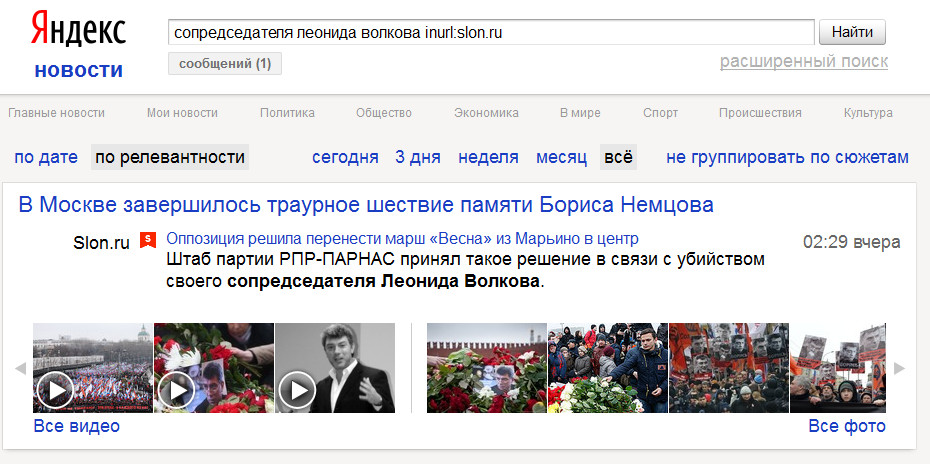This screenshot has height=464, width=930.
Task: Play the rally crowd aerial video
Action: [x=93, y=368]
